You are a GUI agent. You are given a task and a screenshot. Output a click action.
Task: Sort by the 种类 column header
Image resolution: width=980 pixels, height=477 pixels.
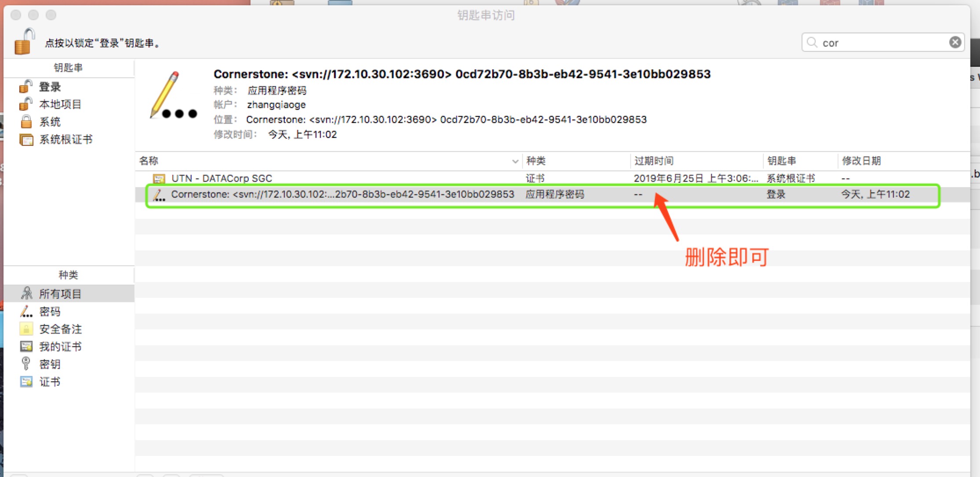pyautogui.click(x=576, y=161)
